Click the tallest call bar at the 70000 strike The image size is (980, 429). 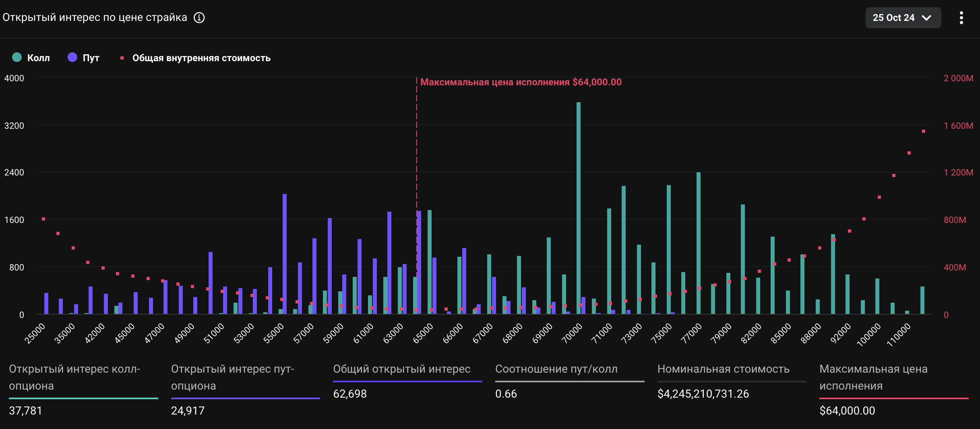pos(579,209)
